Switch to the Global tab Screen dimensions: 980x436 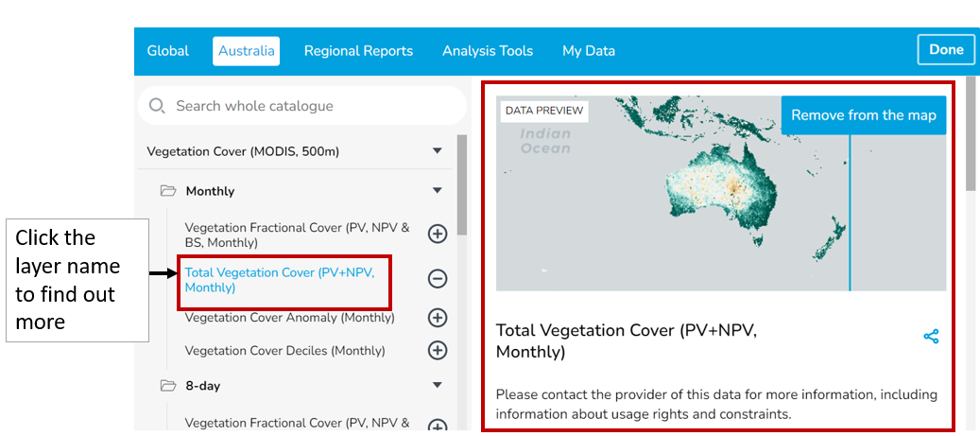pos(168,51)
